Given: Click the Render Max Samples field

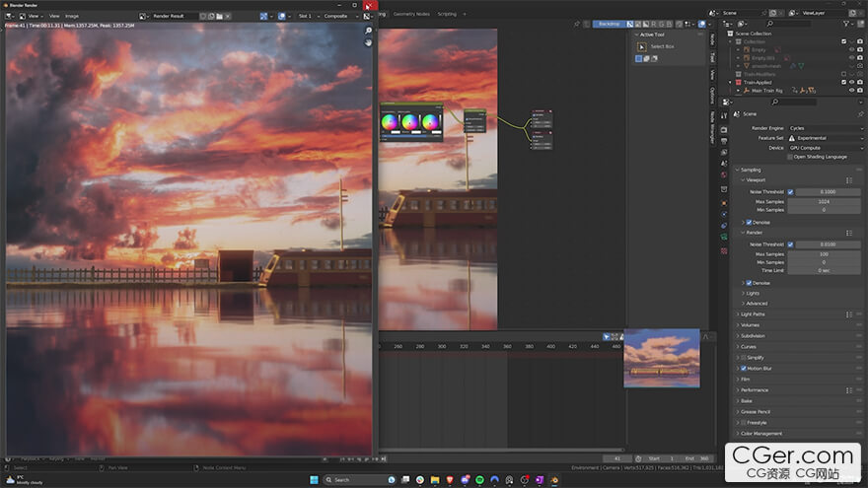Looking at the screenshot, I should (x=824, y=253).
